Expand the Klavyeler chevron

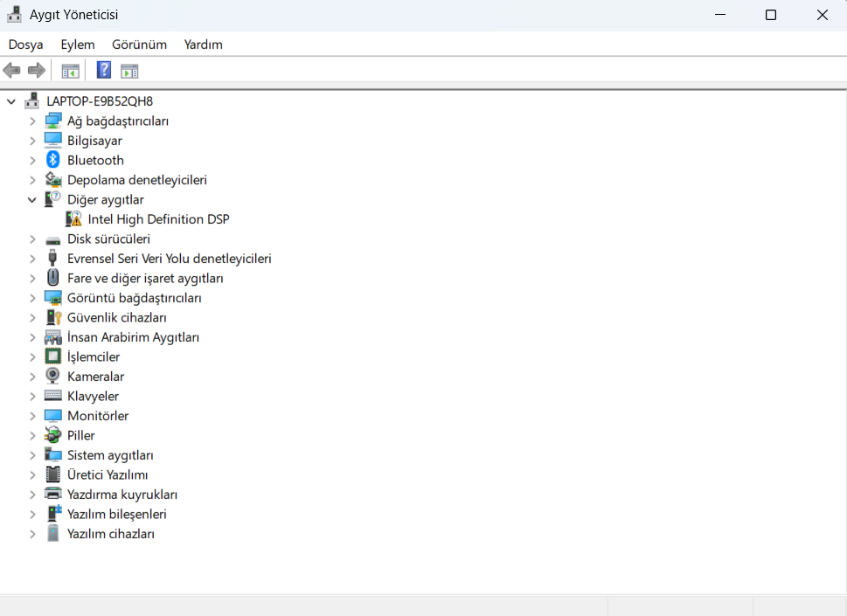click(32, 397)
